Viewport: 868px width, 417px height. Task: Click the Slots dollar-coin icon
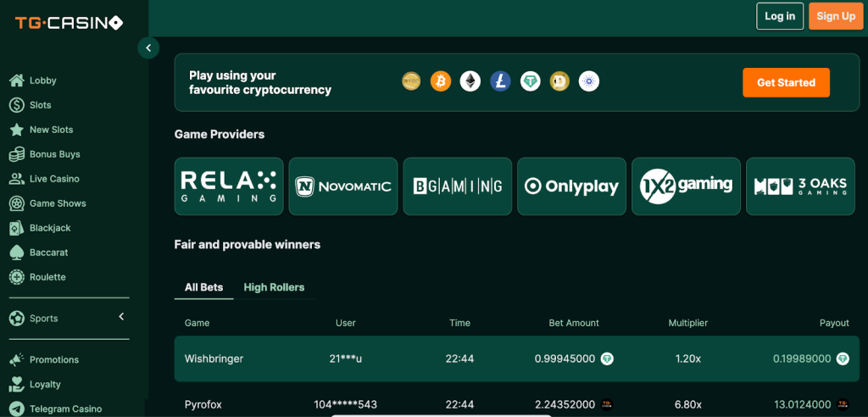[x=17, y=104]
